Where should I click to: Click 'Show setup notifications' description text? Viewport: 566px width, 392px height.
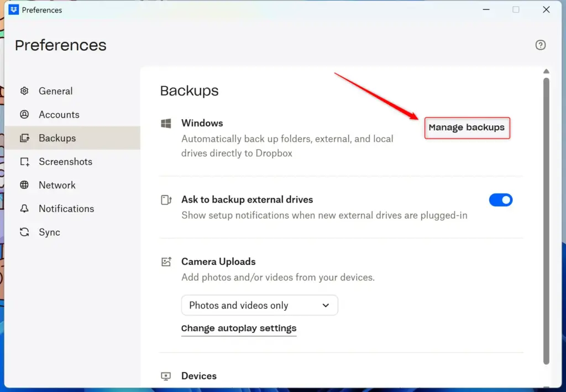tap(324, 215)
